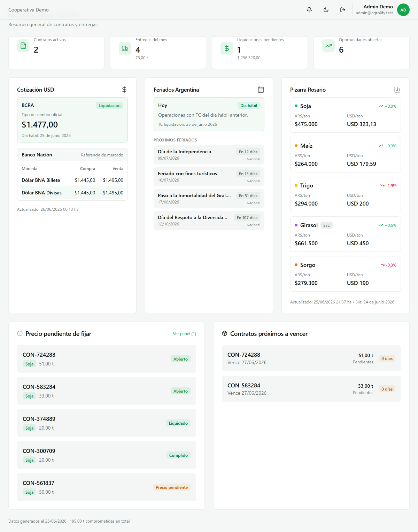
Task: Click the purple Girasol dot
Action: [x=296, y=225]
